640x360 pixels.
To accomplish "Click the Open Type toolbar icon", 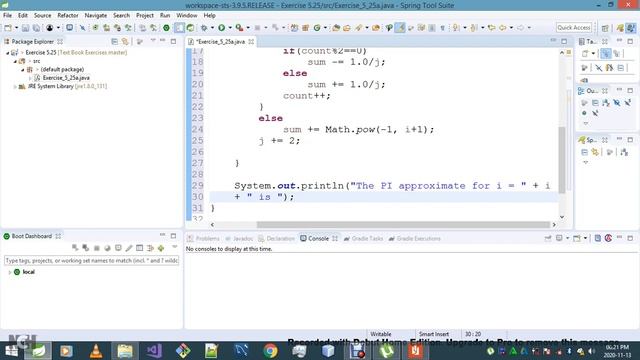I will point(336,28).
